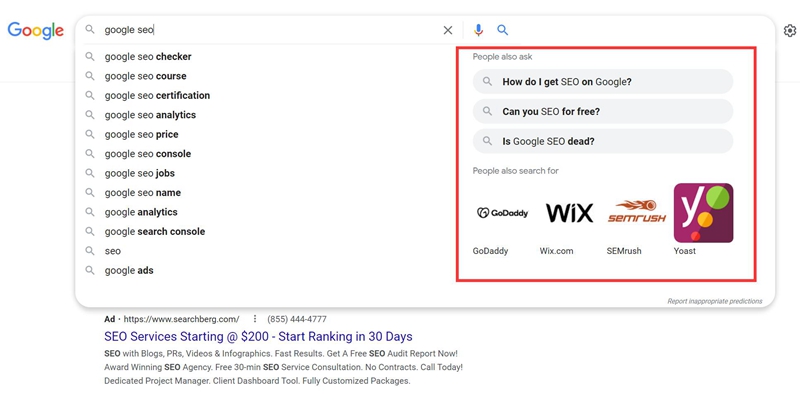Pick suggestion 'google seo name'

[142, 192]
